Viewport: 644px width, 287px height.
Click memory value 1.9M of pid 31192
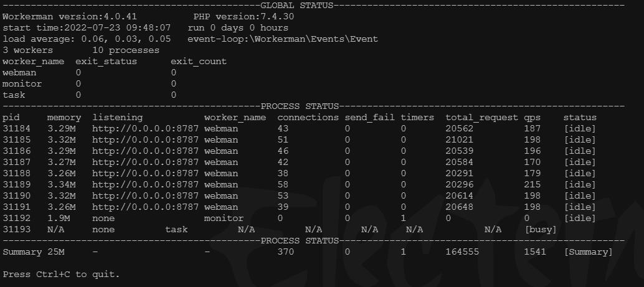[x=59, y=219]
